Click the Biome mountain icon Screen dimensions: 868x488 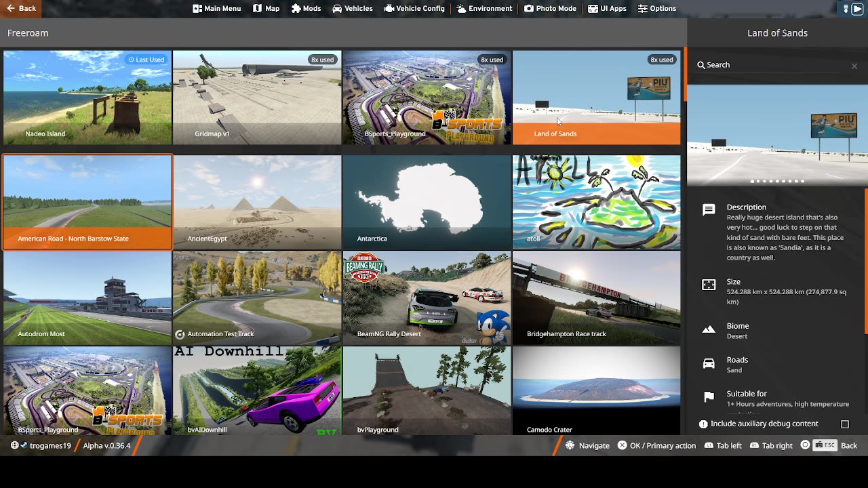(709, 329)
